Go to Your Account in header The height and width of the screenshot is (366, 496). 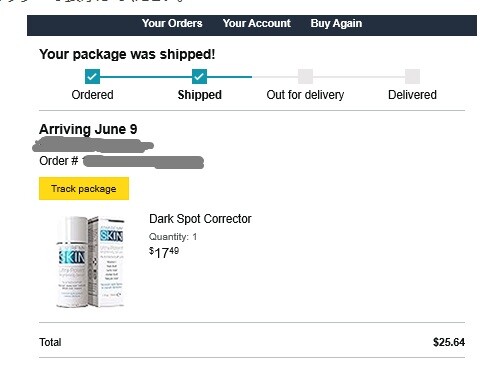pyautogui.click(x=257, y=23)
